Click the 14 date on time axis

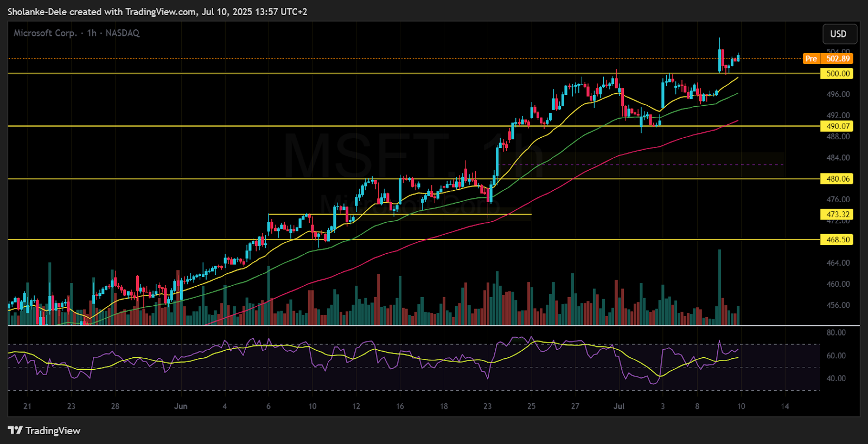(x=785, y=406)
